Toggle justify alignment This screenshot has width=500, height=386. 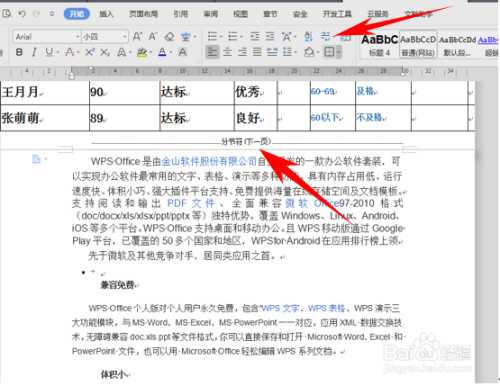click(257, 52)
